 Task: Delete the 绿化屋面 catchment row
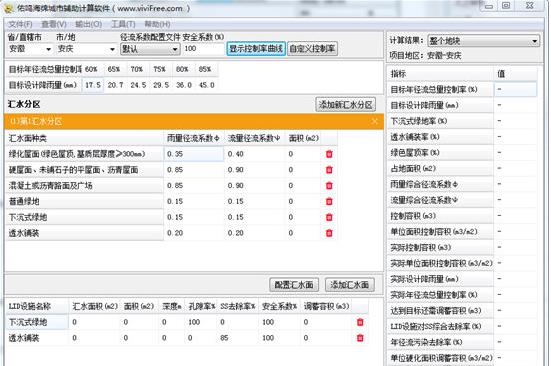(x=329, y=154)
